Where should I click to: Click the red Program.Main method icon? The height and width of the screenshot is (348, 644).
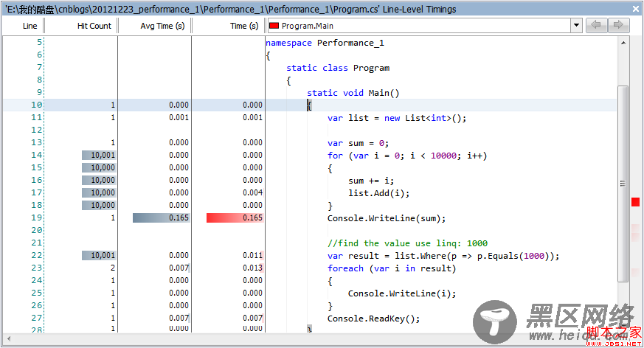tap(274, 26)
